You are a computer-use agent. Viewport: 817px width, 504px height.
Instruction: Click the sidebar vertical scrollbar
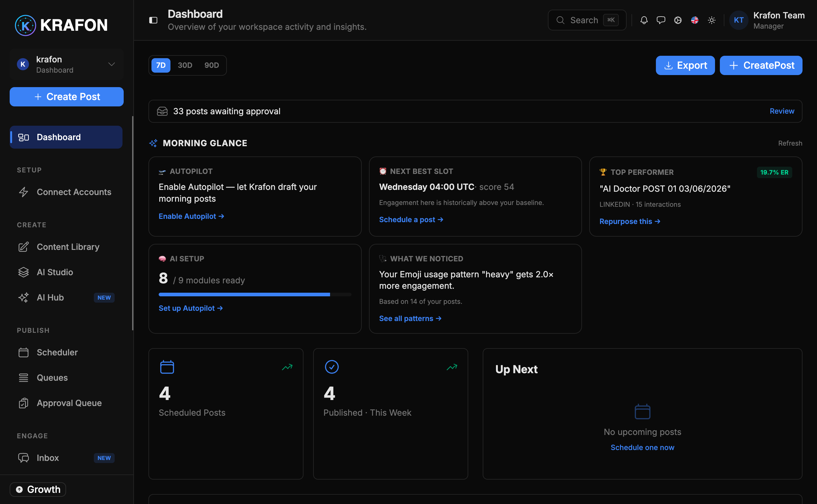pyautogui.click(x=133, y=223)
